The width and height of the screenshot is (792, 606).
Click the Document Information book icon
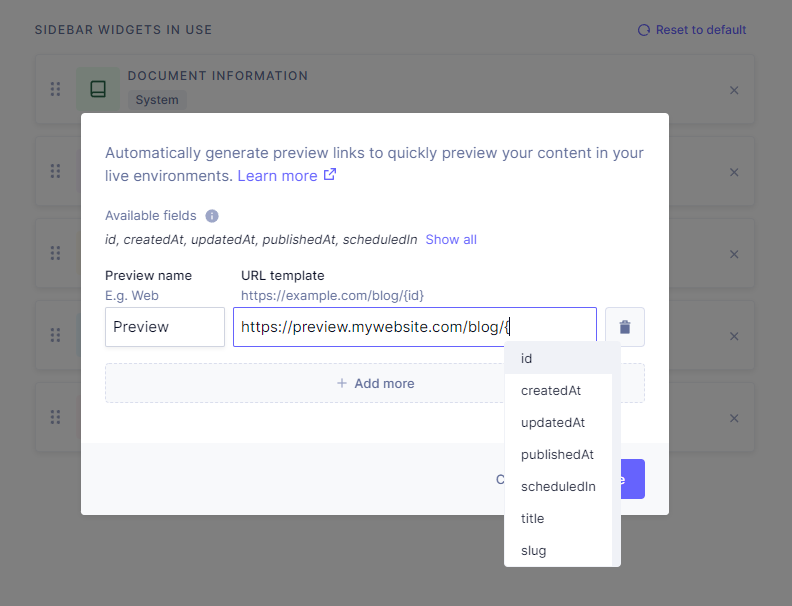[98, 89]
